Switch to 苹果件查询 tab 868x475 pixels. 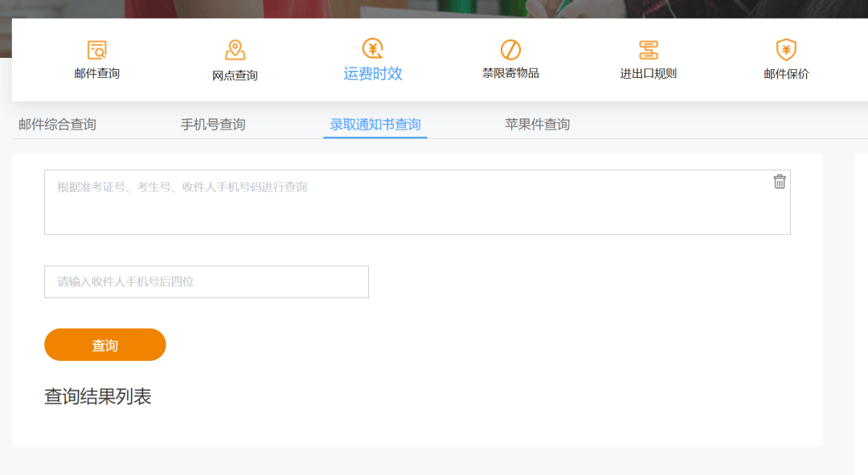[537, 125]
